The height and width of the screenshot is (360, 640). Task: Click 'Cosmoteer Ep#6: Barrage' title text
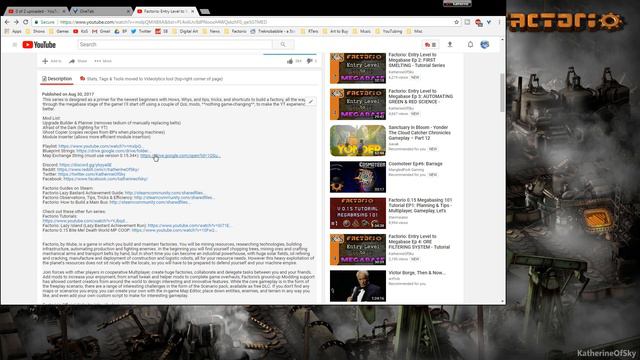(416, 164)
